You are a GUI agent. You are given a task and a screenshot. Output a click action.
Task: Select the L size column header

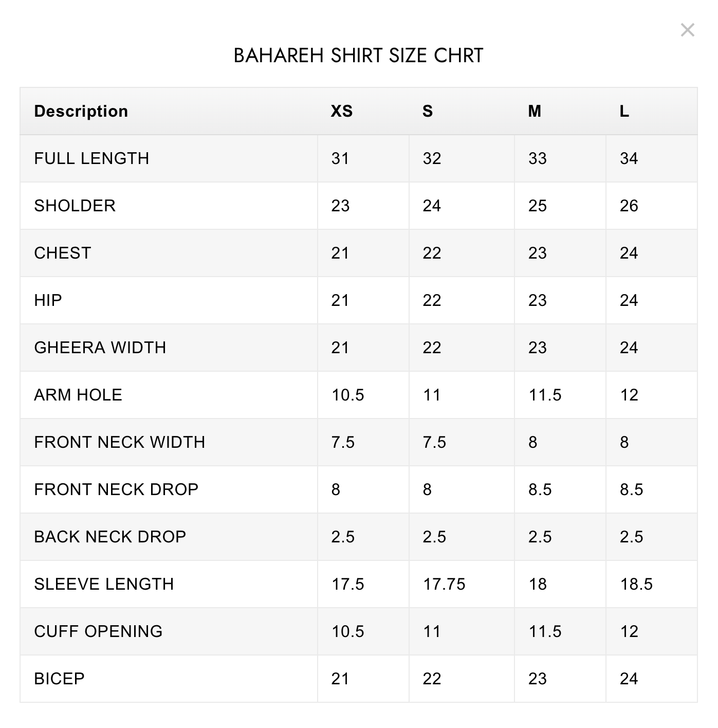(x=624, y=111)
